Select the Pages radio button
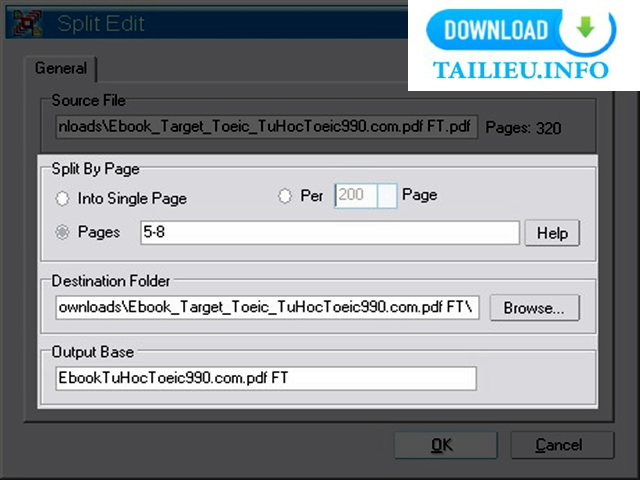Viewport: 640px width, 480px height. 62,232
